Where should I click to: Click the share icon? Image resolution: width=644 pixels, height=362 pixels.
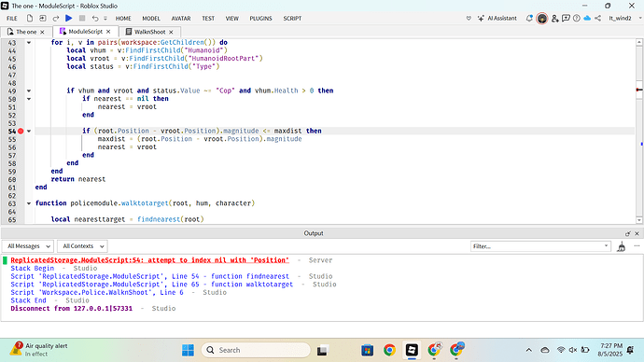coord(598,19)
